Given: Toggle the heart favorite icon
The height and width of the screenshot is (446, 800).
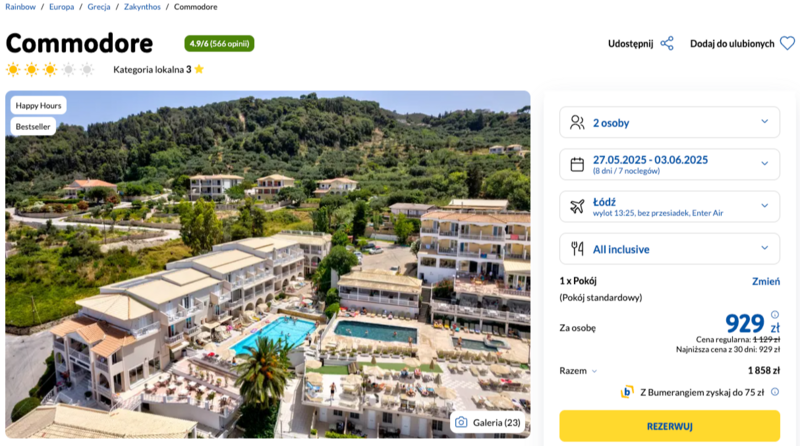Looking at the screenshot, I should 787,43.
